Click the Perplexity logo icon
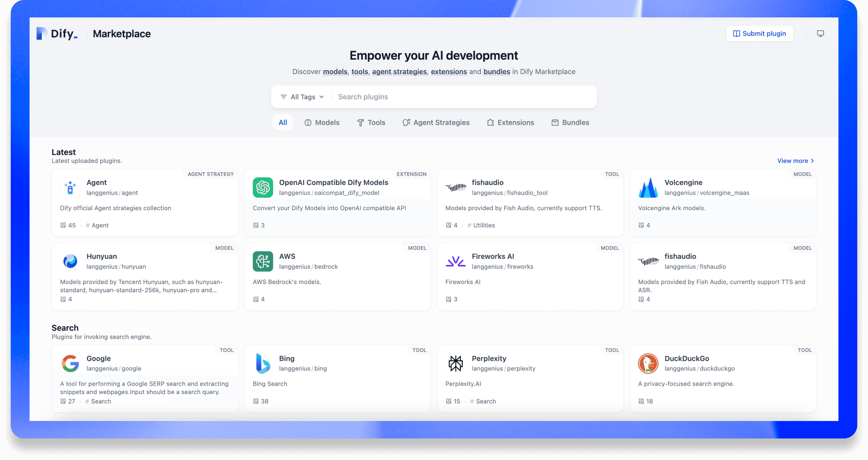 coord(455,363)
